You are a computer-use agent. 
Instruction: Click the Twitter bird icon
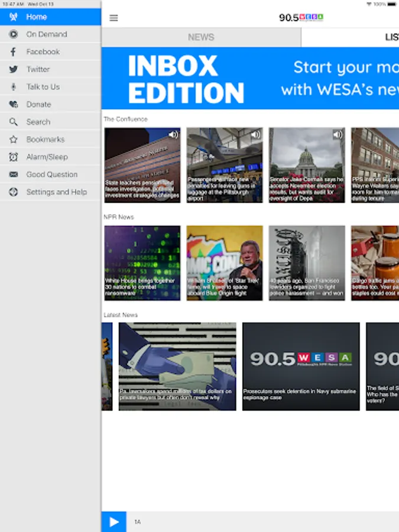click(x=13, y=69)
